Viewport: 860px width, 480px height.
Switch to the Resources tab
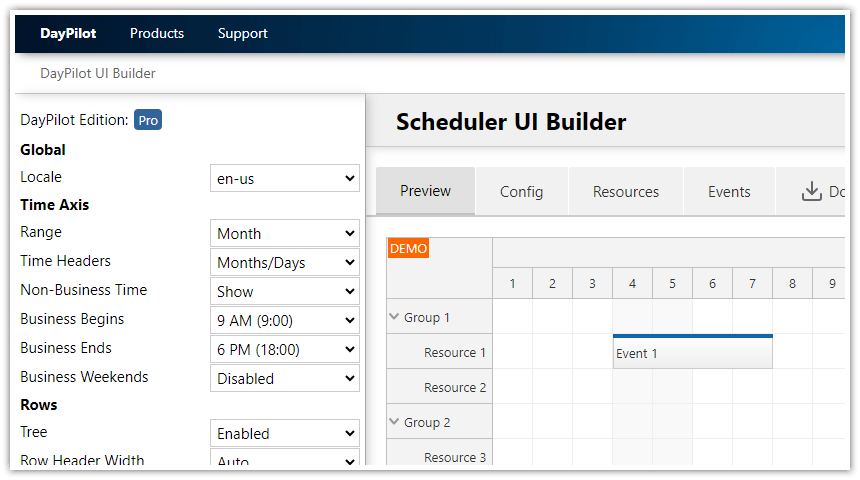626,191
